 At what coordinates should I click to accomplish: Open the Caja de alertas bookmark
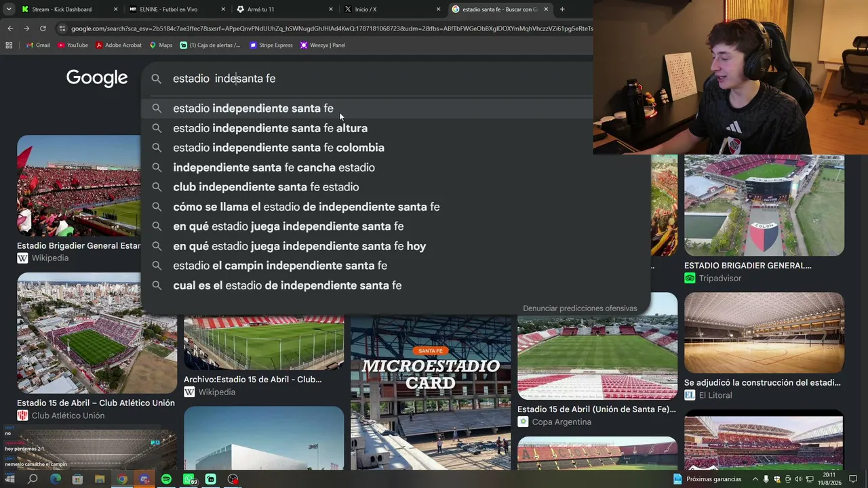[210, 45]
